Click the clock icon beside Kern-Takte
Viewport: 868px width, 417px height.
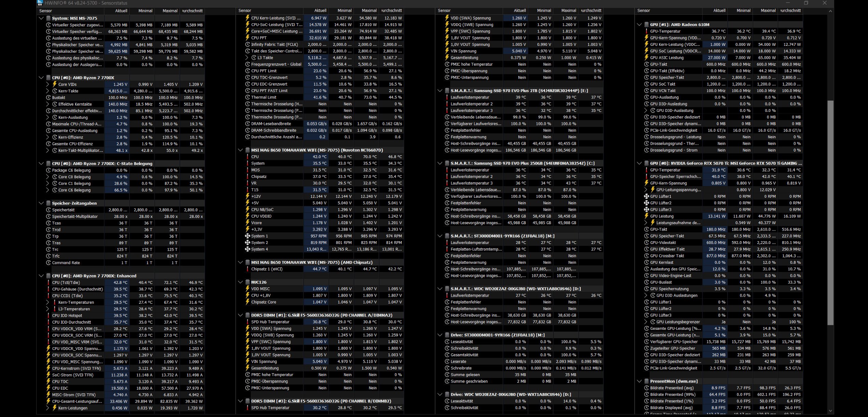click(x=55, y=91)
